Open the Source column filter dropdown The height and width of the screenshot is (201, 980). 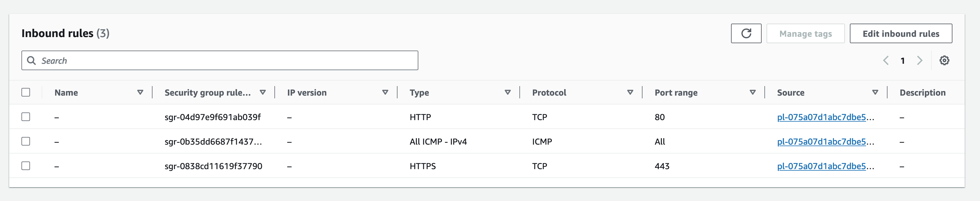click(x=875, y=92)
